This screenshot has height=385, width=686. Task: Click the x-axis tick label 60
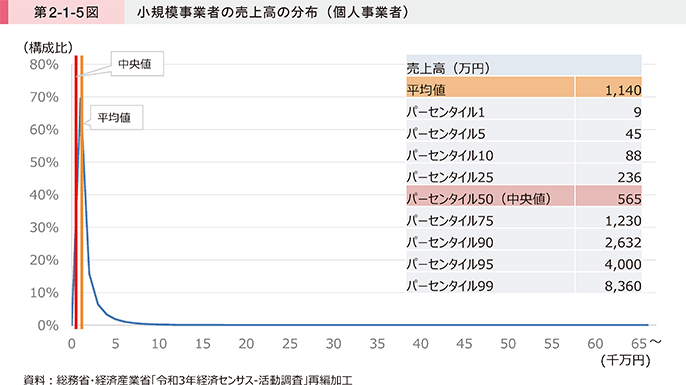click(x=595, y=344)
